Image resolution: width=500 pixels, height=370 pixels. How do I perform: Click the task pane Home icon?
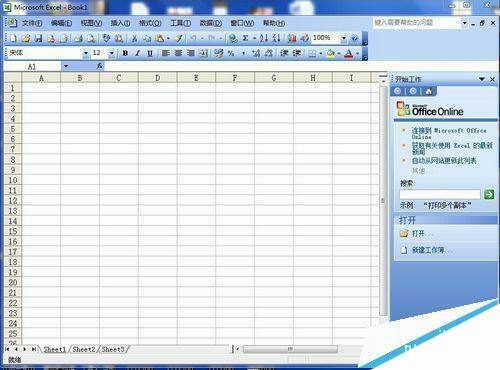pos(429,91)
